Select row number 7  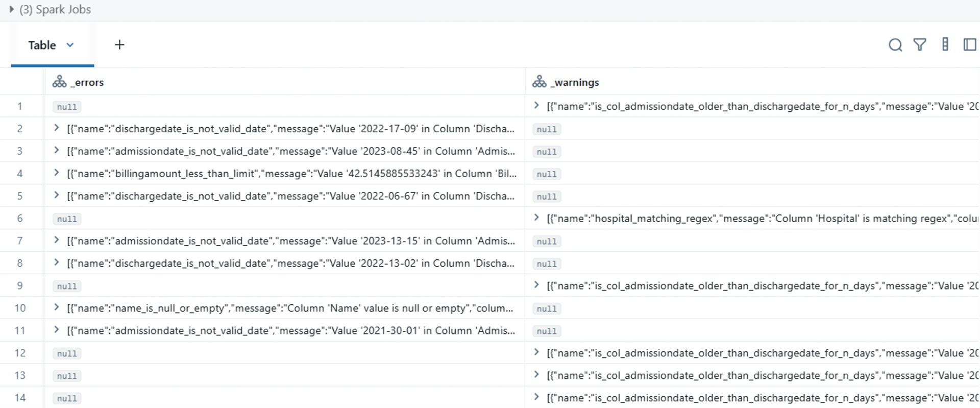point(20,241)
